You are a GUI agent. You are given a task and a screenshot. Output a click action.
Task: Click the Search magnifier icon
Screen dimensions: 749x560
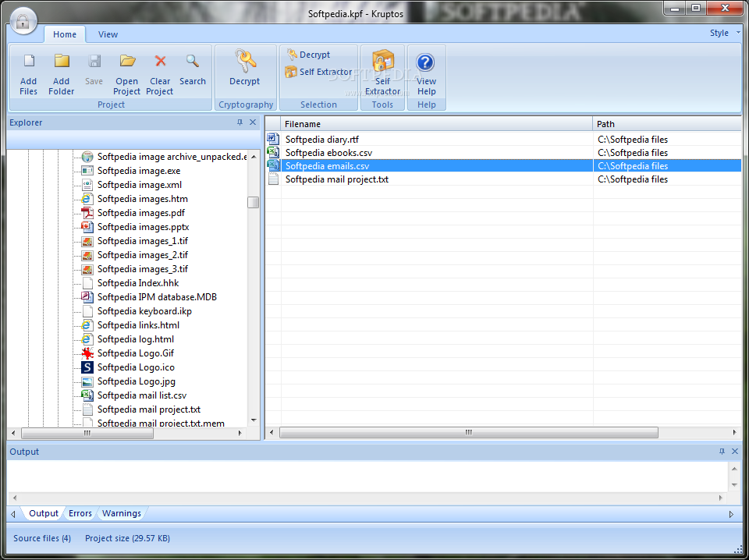tap(193, 61)
